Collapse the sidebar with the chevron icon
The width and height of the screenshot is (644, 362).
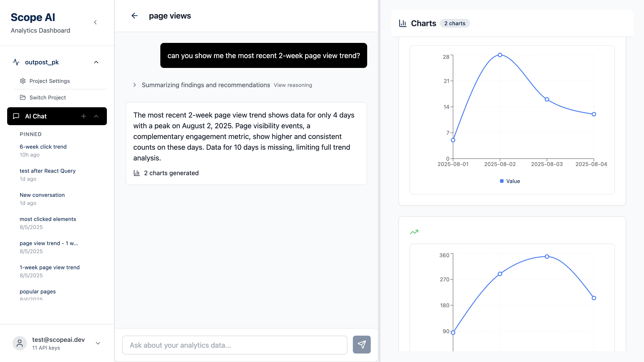point(95,23)
